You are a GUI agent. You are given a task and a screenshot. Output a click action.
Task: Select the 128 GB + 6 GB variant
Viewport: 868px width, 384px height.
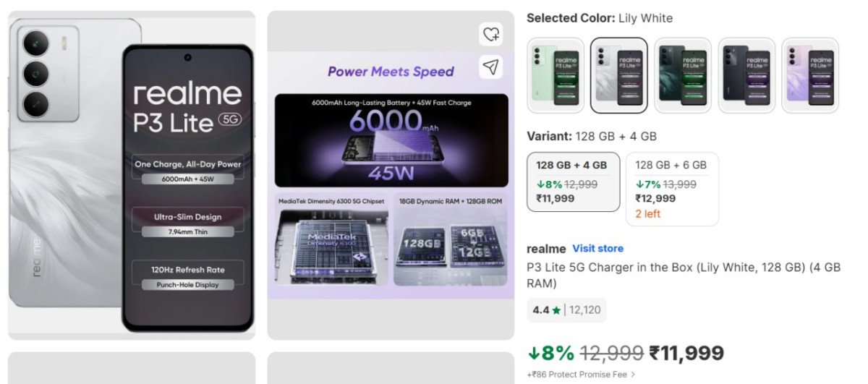pos(671,189)
